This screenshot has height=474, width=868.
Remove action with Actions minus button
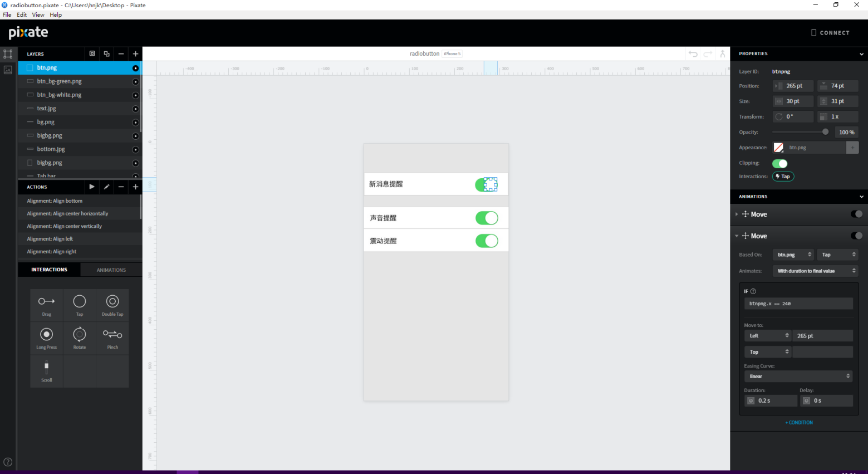(x=121, y=187)
